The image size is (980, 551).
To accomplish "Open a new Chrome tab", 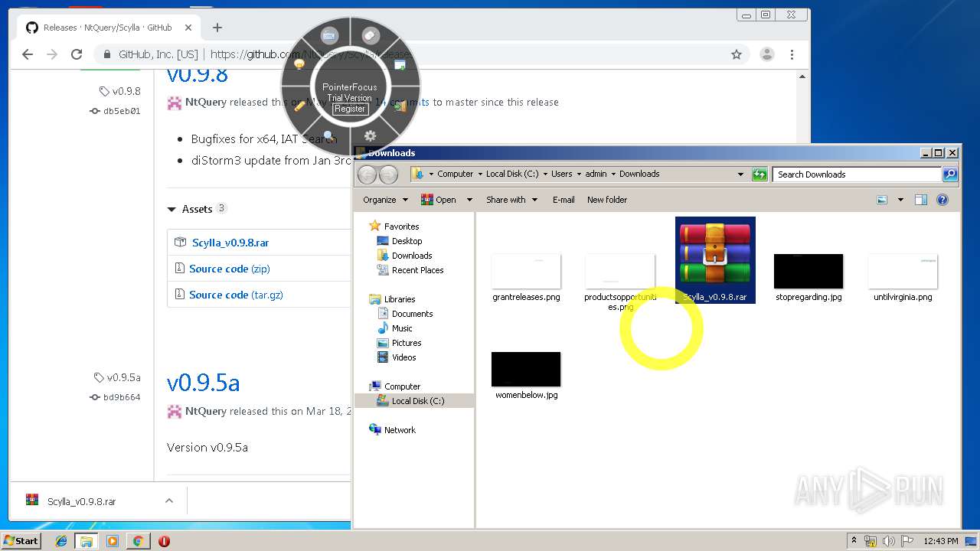I will tap(217, 28).
